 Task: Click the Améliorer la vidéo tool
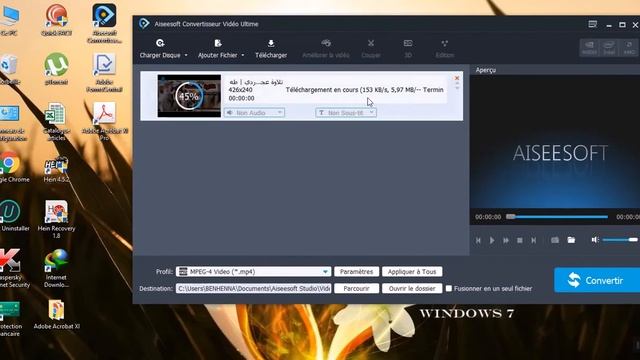pyautogui.click(x=326, y=49)
